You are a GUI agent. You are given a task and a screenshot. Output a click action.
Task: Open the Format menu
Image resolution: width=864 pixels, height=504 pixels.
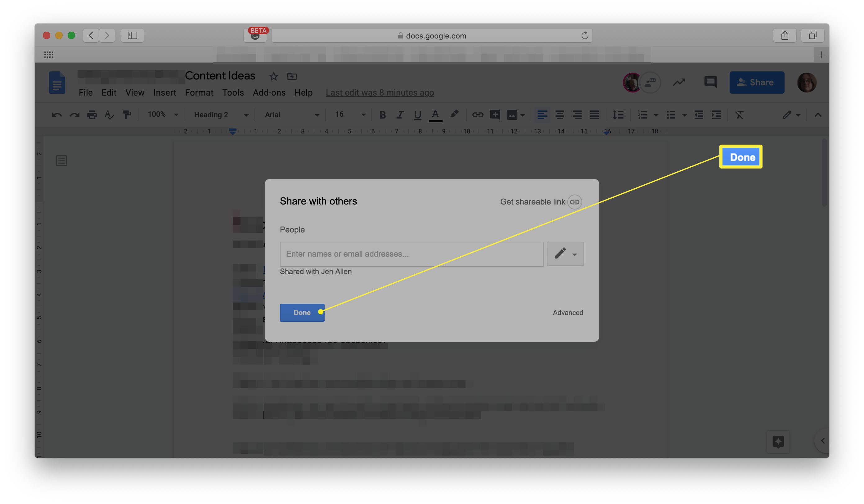click(199, 93)
